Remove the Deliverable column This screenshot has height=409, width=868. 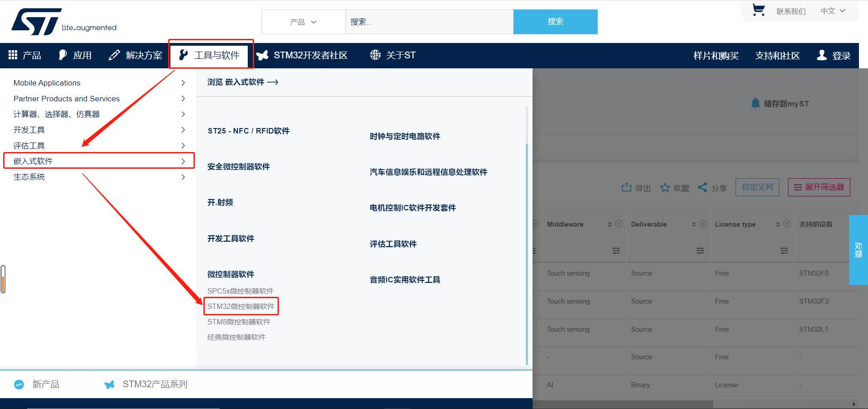703,224
